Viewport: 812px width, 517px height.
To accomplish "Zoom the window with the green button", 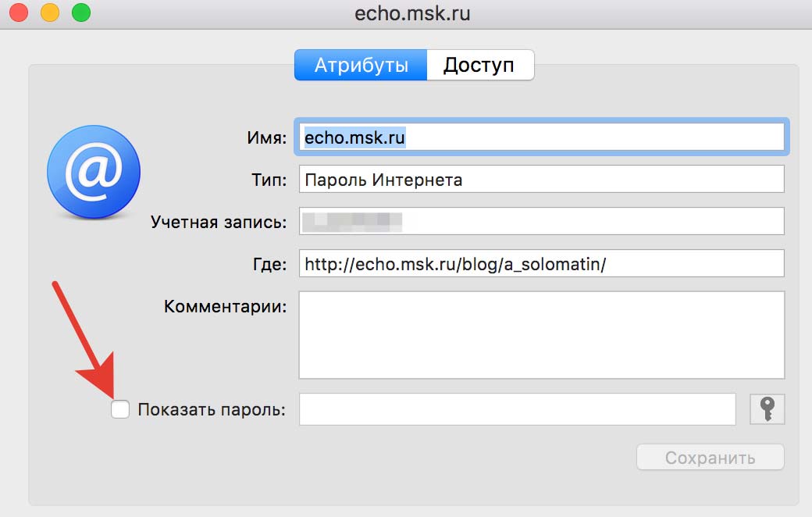I will [x=80, y=13].
